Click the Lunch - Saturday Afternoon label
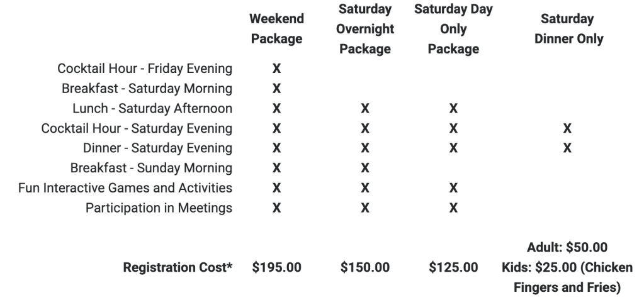644x300 pixels. pyautogui.click(x=152, y=108)
